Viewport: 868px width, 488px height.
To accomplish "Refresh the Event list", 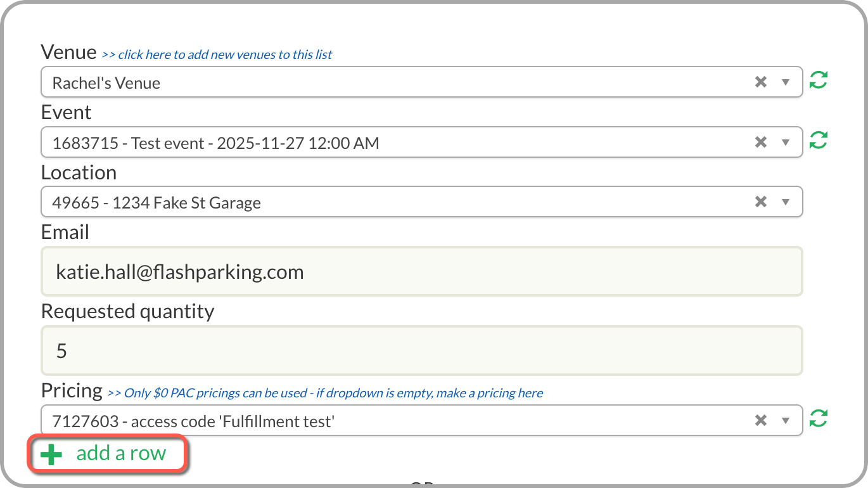I will [x=819, y=141].
